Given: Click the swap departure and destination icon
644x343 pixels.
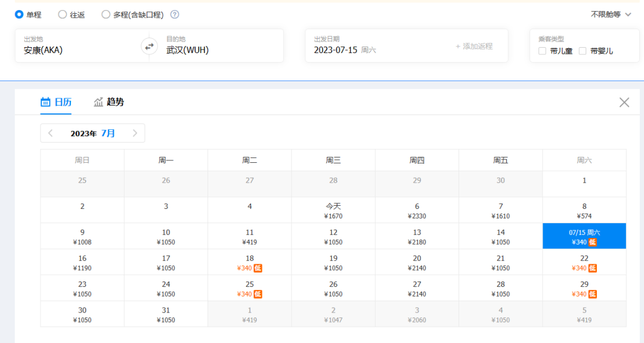Looking at the screenshot, I should click(x=149, y=46).
